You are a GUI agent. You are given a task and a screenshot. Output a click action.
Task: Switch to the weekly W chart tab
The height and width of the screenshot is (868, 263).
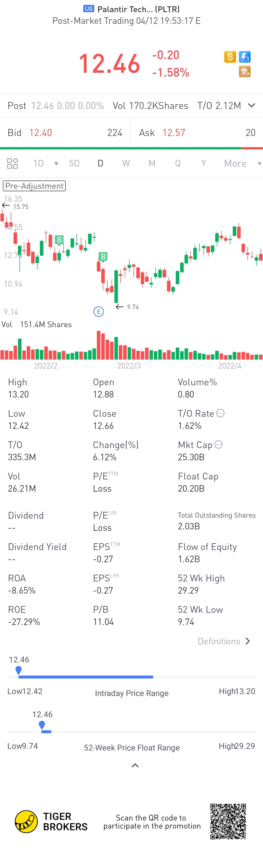click(126, 163)
